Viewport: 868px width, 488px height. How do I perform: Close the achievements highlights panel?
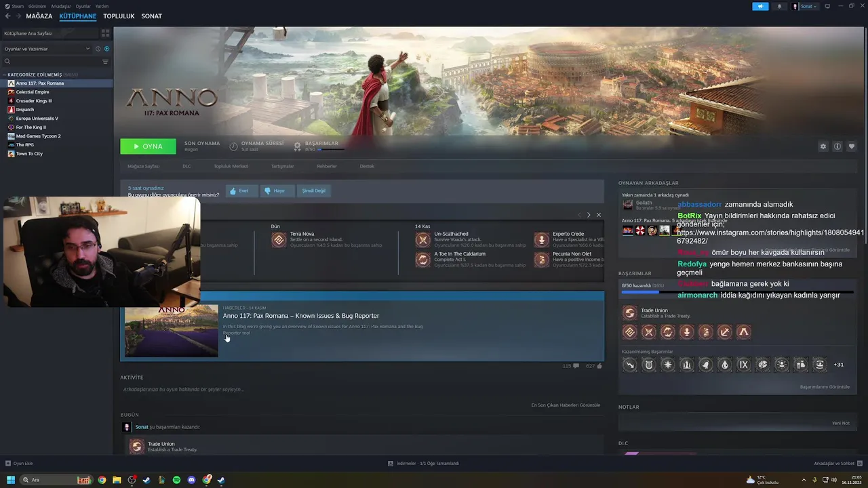tap(598, 215)
